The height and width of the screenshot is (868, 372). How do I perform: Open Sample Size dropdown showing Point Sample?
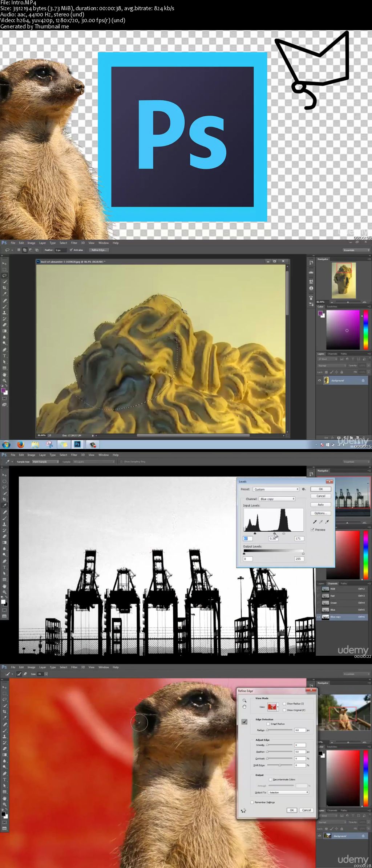point(45,462)
